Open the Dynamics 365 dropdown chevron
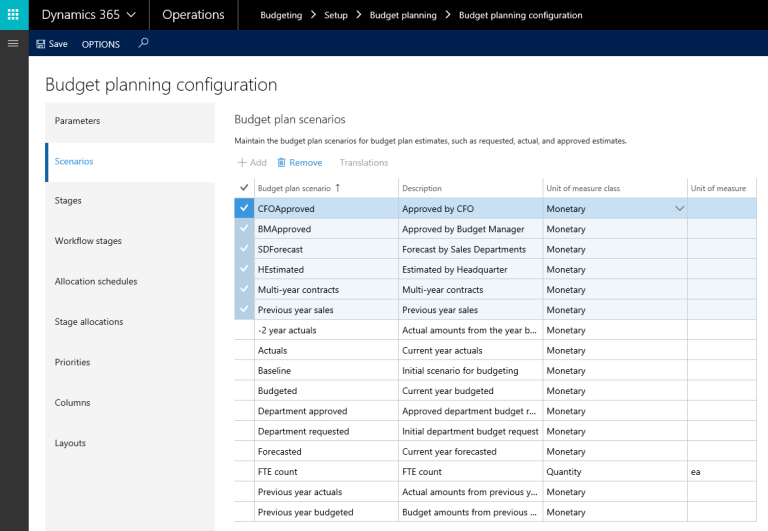Image resolution: width=768 pixels, height=531 pixels. pyautogui.click(x=131, y=15)
